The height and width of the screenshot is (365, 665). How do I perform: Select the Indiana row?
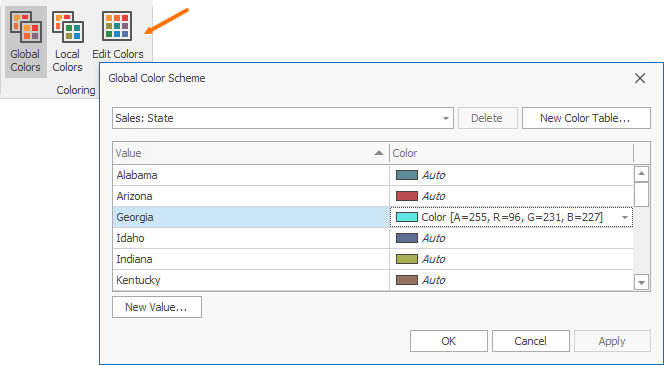[373, 259]
